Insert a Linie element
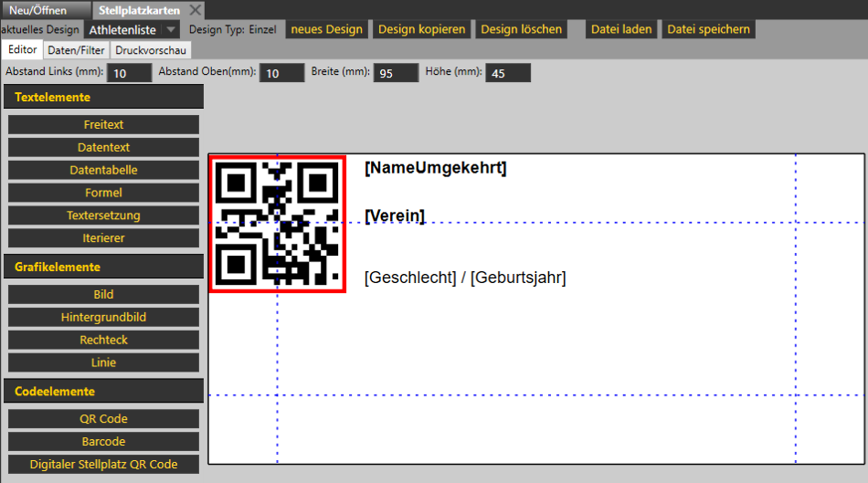The height and width of the screenshot is (483, 868). coord(103,362)
